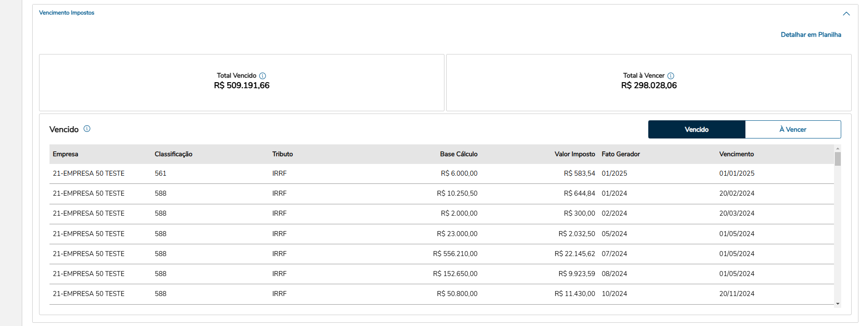868x326 pixels.
Task: Click the table's vertical scrollbar thumb
Action: [838, 159]
